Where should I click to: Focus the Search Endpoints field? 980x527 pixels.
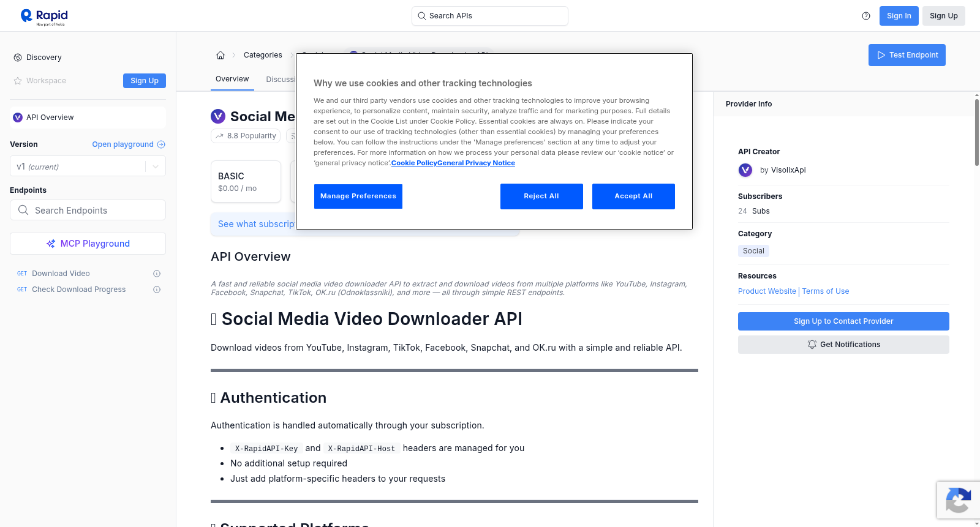coord(88,210)
